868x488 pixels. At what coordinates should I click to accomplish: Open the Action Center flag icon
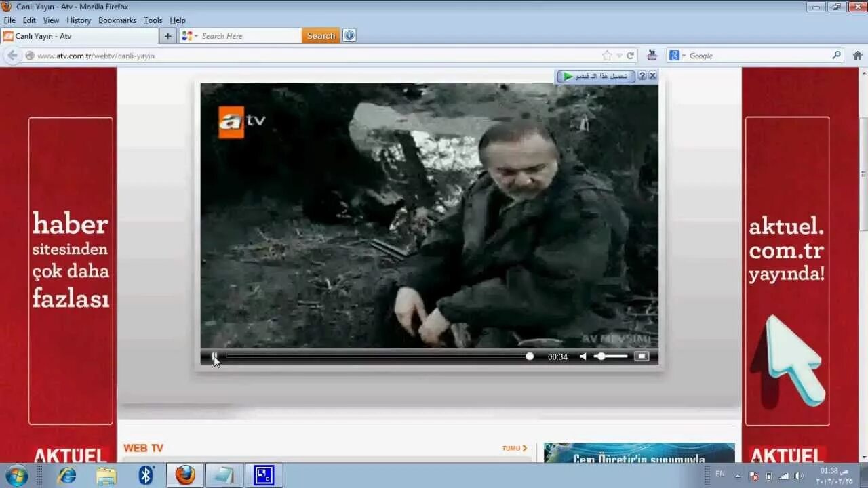point(753,476)
